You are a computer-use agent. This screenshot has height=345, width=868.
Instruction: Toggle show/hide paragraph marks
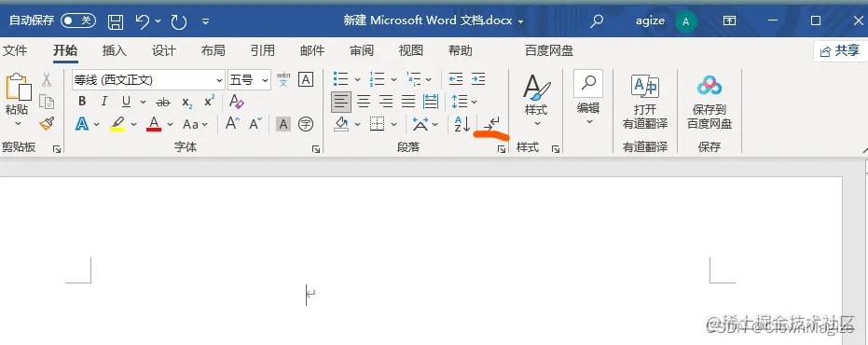click(490, 124)
